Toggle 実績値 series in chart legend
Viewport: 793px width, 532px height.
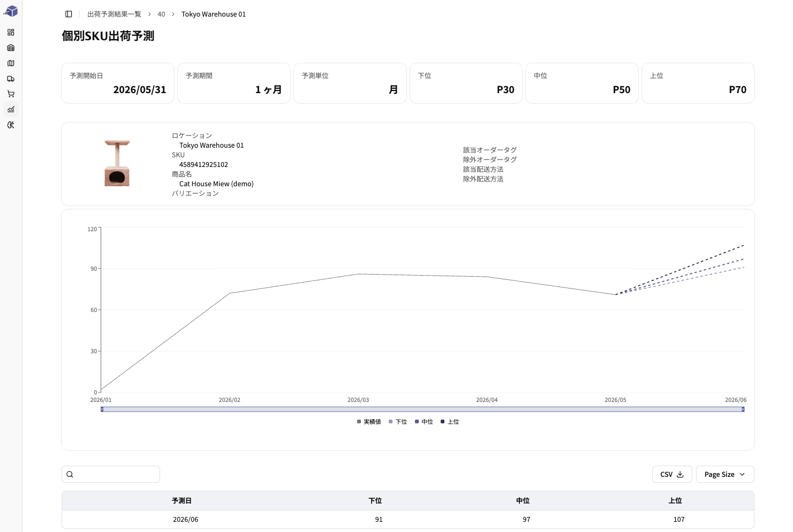pos(369,422)
